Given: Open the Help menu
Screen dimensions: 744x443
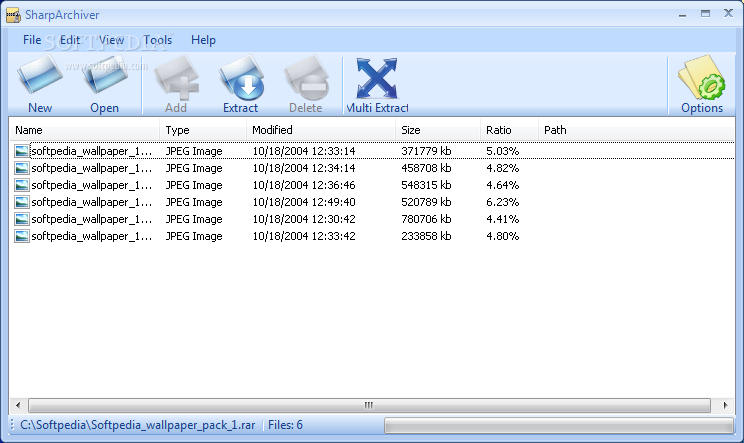Looking at the screenshot, I should point(203,40).
